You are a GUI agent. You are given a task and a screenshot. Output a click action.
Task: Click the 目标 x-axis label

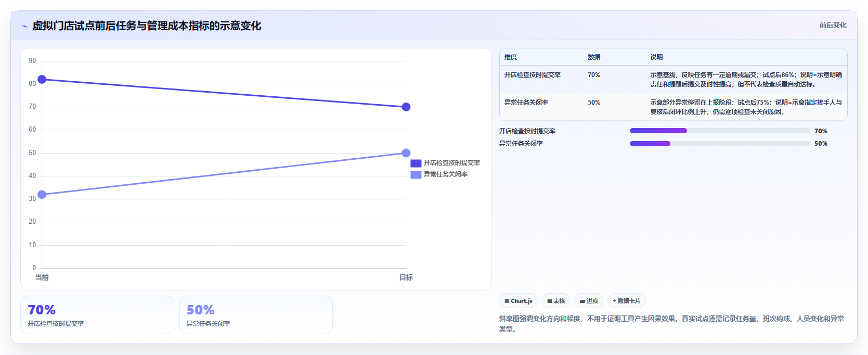coord(406,277)
